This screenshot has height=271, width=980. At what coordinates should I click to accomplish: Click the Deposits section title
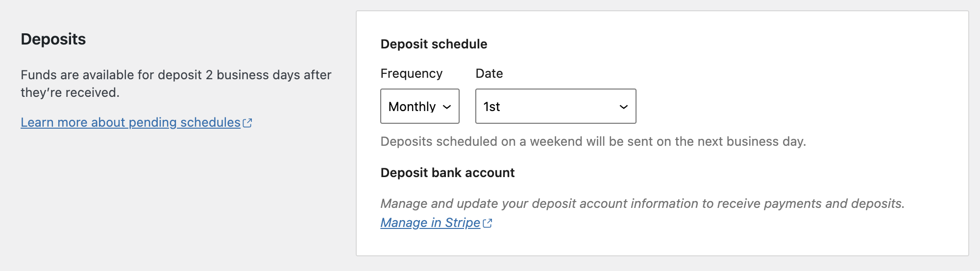click(53, 39)
